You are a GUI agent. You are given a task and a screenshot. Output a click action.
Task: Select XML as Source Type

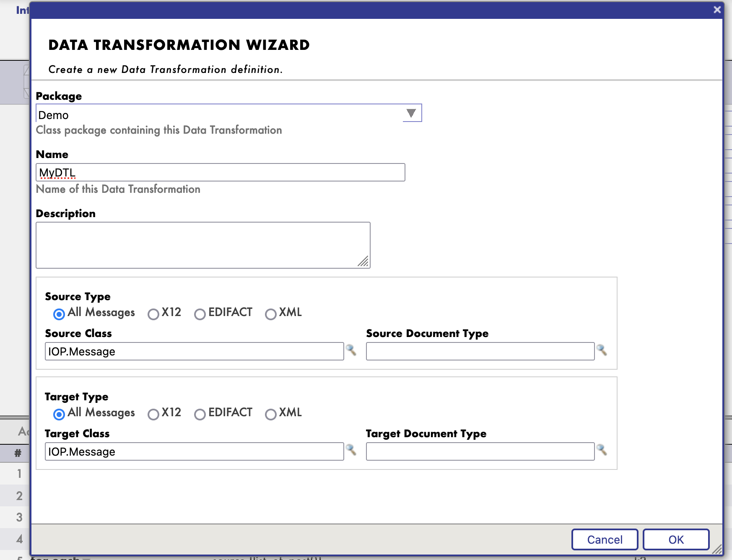click(x=271, y=314)
